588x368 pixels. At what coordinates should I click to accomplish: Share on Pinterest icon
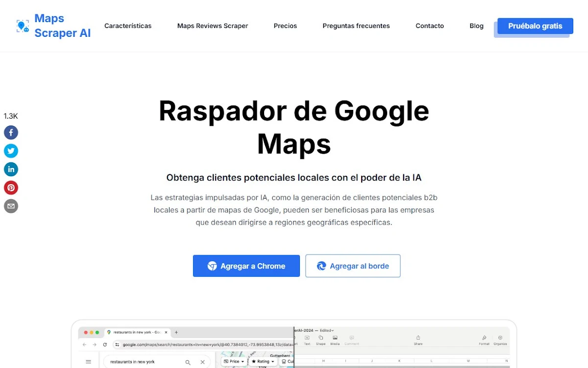[x=11, y=187]
